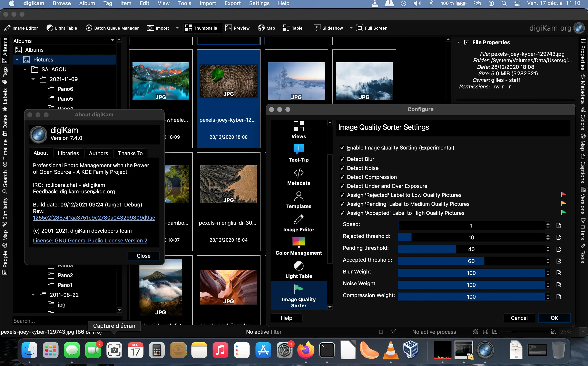Start a Slideshow
The image size is (588, 366).
328,28
